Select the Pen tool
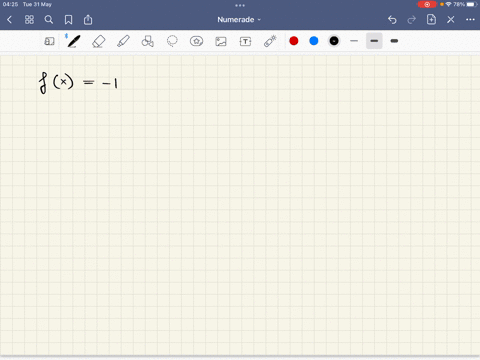The width and height of the screenshot is (480, 360). click(x=74, y=41)
